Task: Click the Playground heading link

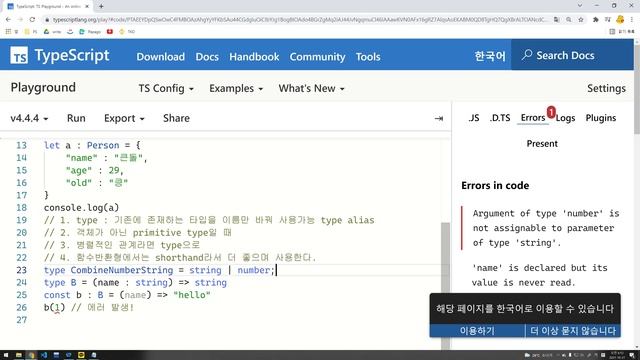Action: pos(43,87)
